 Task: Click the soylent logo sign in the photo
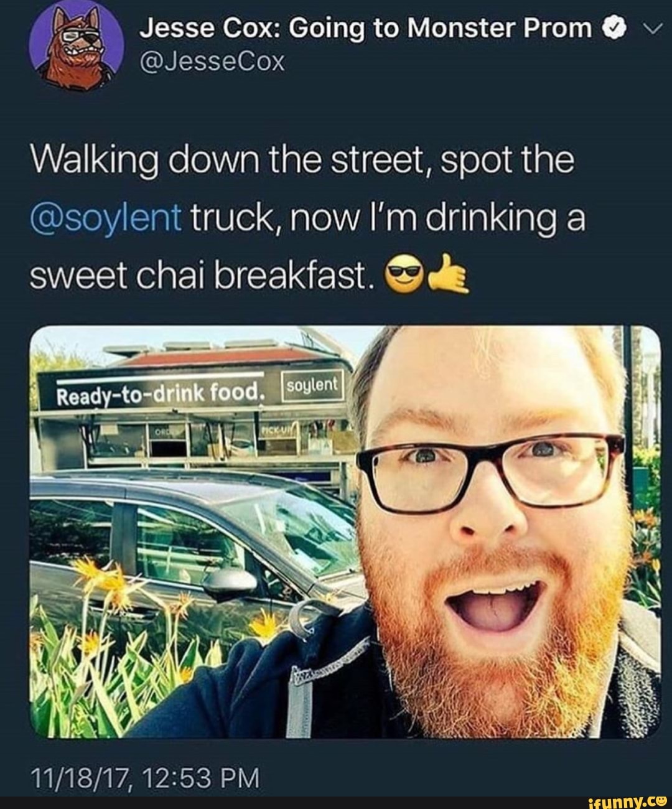pos(312,386)
